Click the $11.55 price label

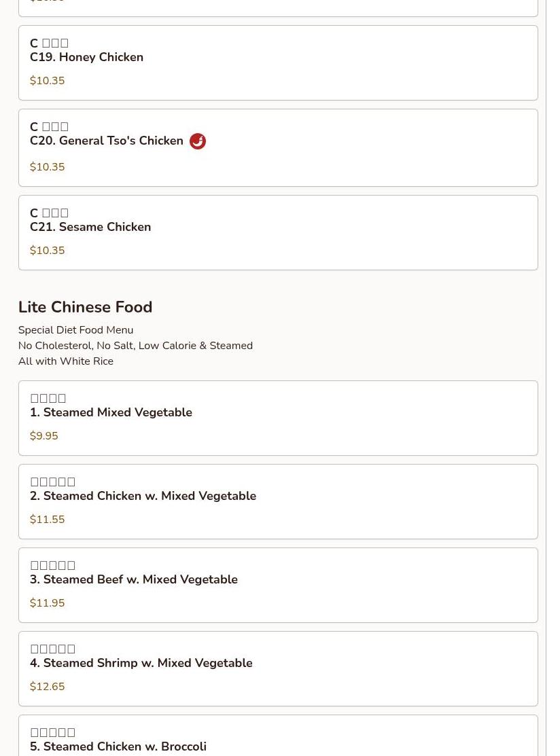(48, 520)
